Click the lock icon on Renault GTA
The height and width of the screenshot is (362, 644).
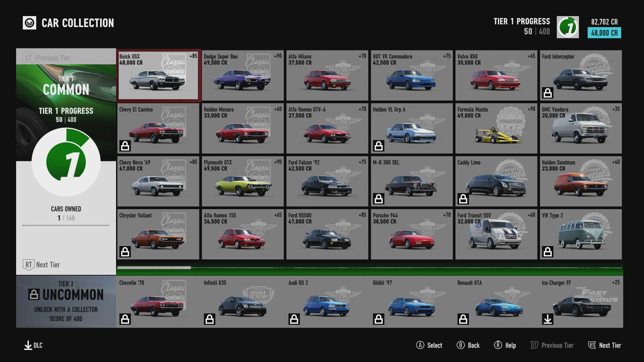click(463, 319)
